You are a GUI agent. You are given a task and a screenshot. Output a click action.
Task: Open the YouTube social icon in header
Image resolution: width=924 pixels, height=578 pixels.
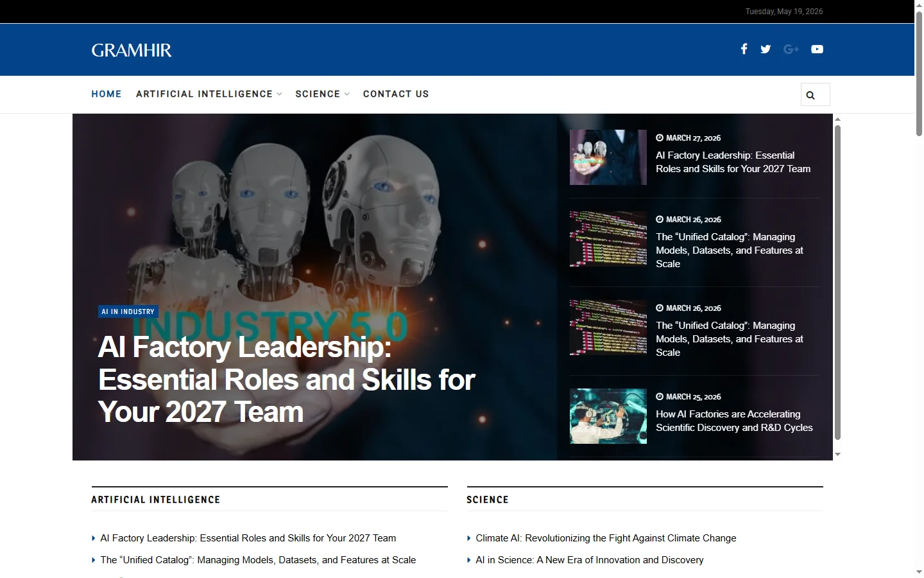(817, 49)
